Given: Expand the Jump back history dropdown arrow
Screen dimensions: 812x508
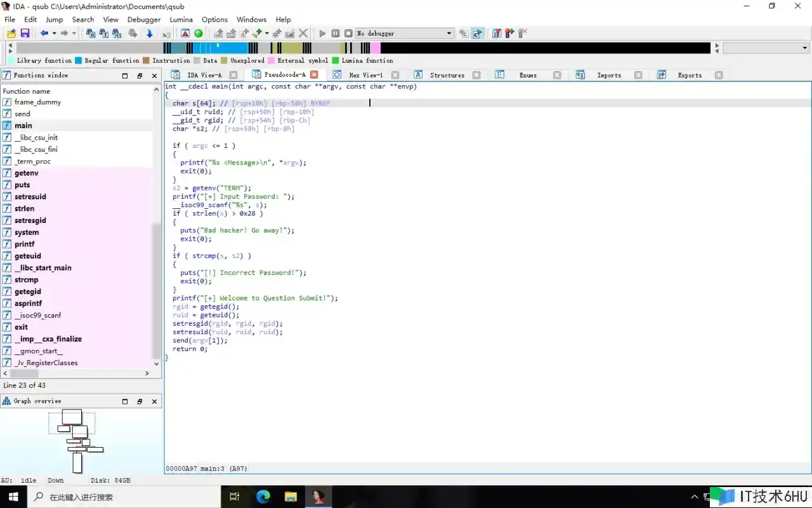Looking at the screenshot, I should (54, 33).
